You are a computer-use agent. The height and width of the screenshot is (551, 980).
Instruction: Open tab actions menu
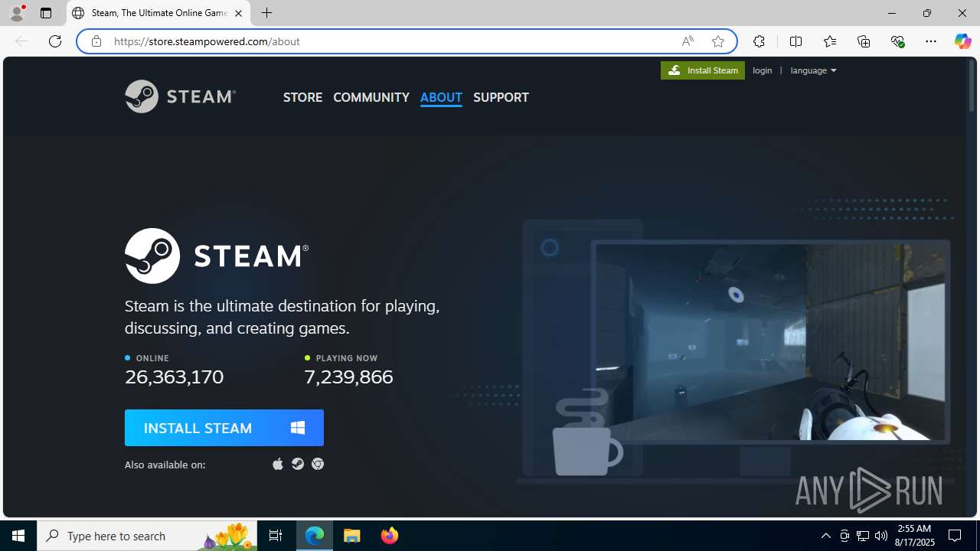tap(46, 13)
